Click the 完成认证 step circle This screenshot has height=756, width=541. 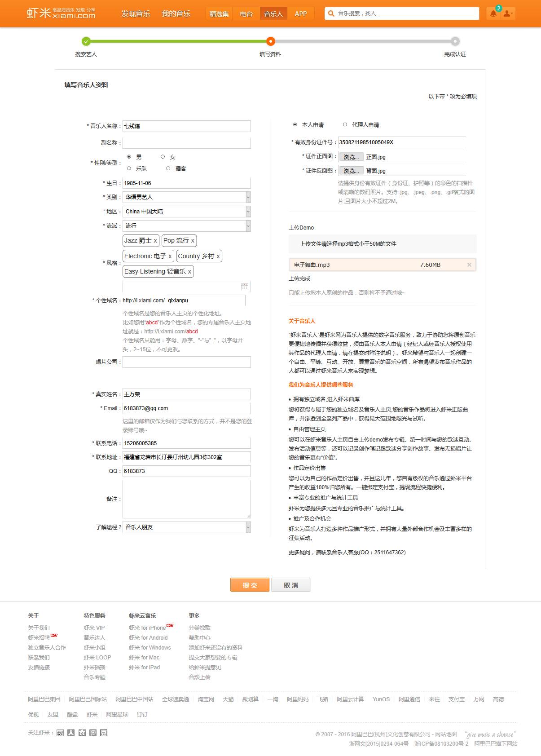click(x=455, y=41)
